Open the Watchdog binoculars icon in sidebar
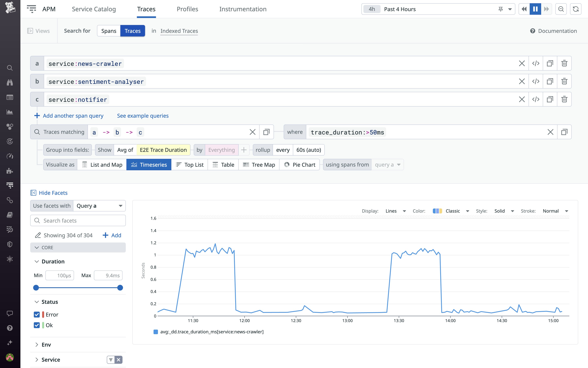This screenshot has height=368, width=588. pos(10,83)
